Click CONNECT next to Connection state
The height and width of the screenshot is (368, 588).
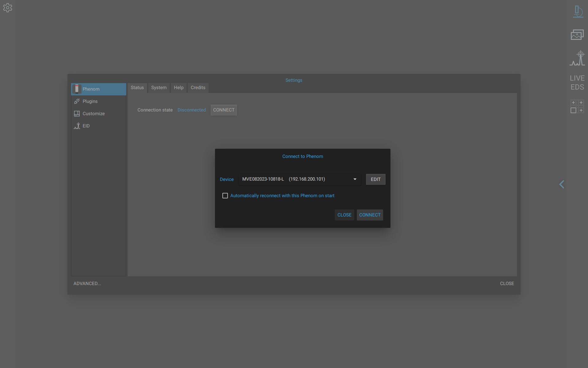pyautogui.click(x=224, y=110)
